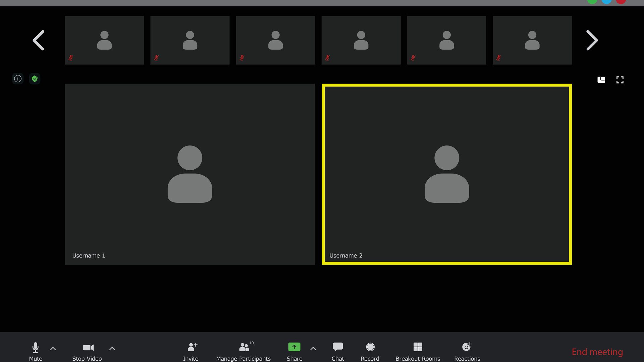644x362 pixels.
Task: Click the Invite participants icon
Action: click(x=192, y=347)
